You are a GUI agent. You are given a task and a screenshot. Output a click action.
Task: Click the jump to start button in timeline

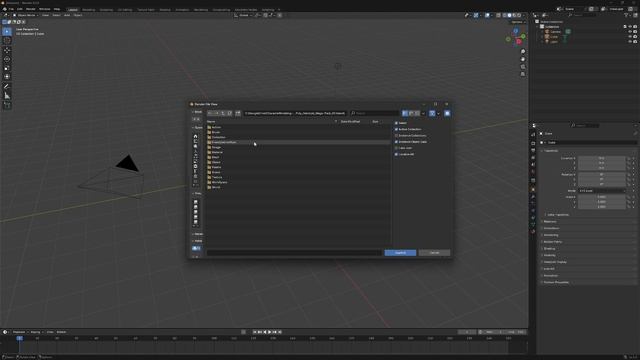[x=255, y=332]
